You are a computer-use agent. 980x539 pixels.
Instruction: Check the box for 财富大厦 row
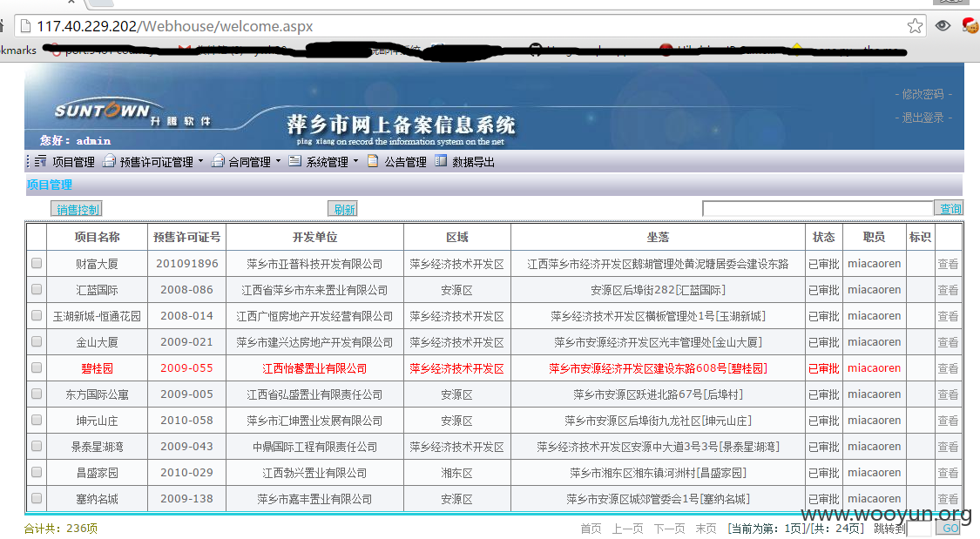[37, 263]
